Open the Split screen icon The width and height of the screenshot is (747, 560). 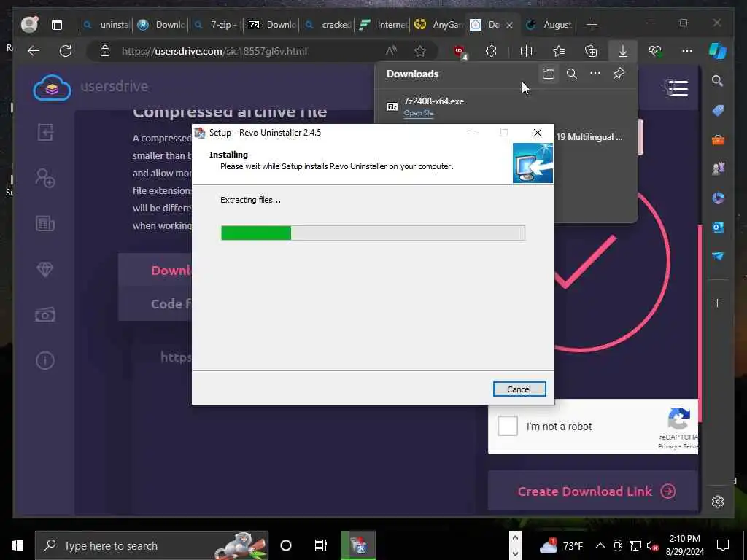pos(526,51)
